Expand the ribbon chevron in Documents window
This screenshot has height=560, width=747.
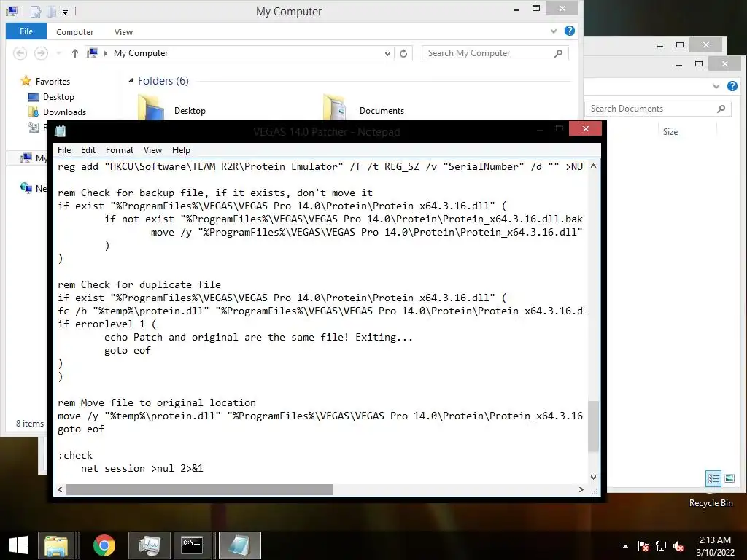[716, 86]
